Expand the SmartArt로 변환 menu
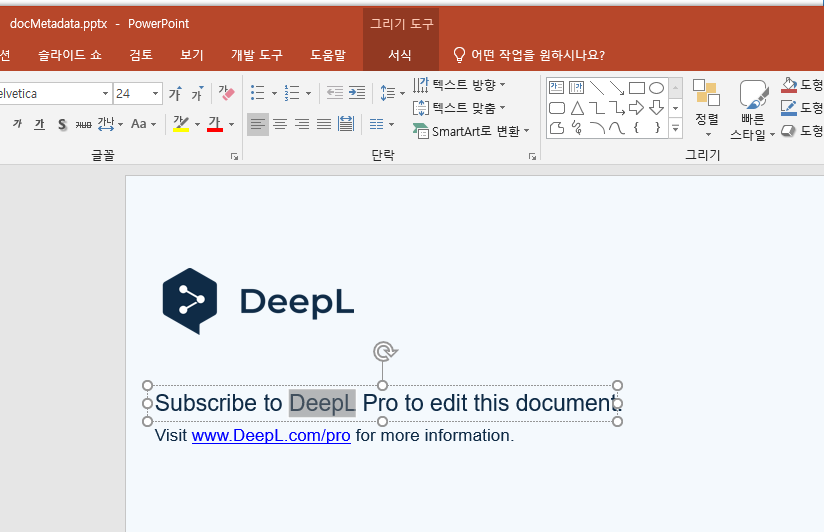824x532 pixels. 471,131
